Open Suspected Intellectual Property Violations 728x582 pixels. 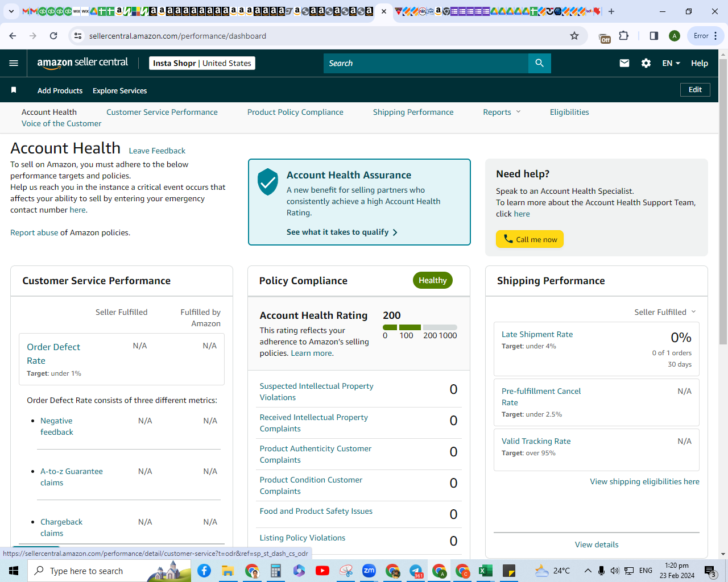(x=316, y=392)
